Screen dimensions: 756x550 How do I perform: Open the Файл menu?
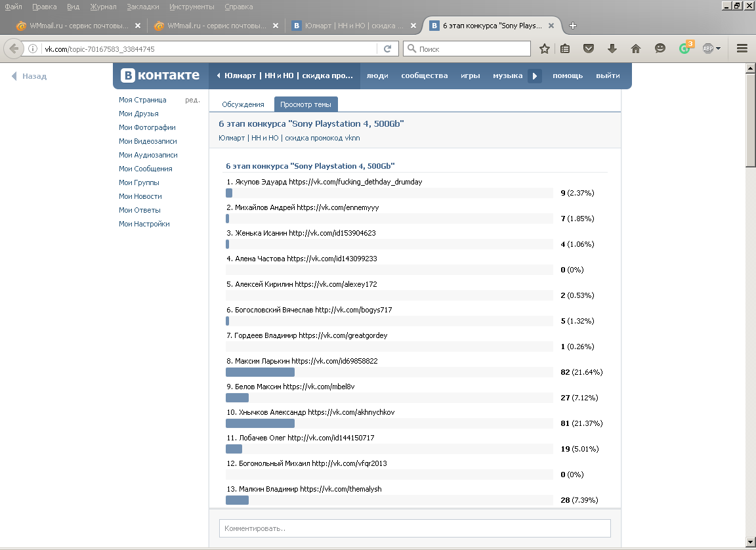click(13, 7)
